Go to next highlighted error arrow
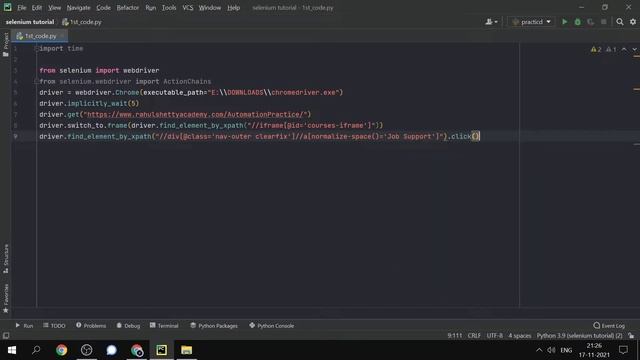This screenshot has width=640, height=360. click(635, 49)
